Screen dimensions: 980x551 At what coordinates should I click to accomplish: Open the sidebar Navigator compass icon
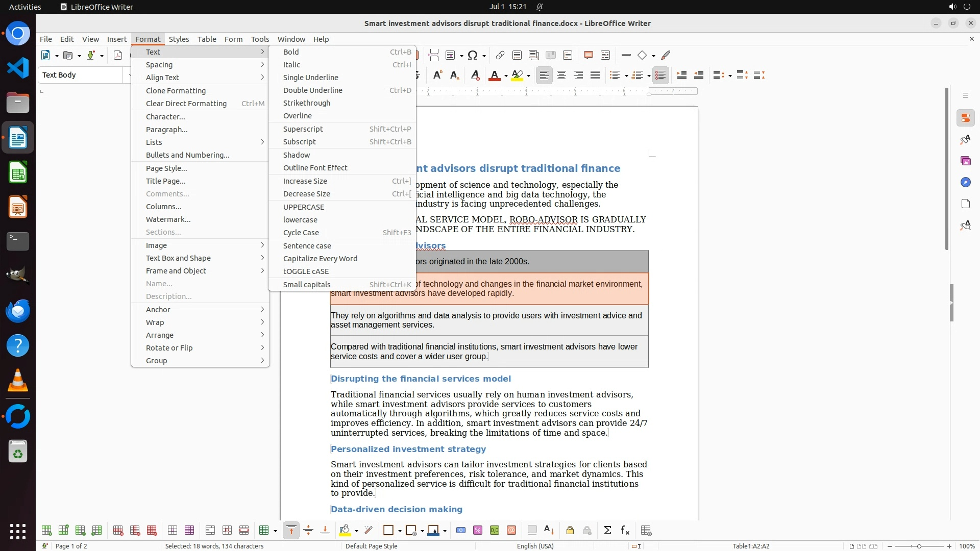965,182
